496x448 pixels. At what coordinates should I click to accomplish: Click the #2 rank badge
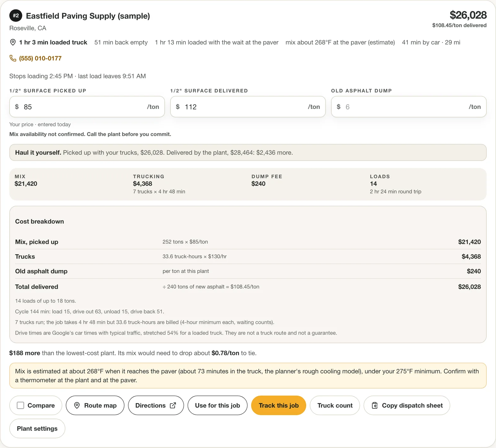click(x=15, y=16)
